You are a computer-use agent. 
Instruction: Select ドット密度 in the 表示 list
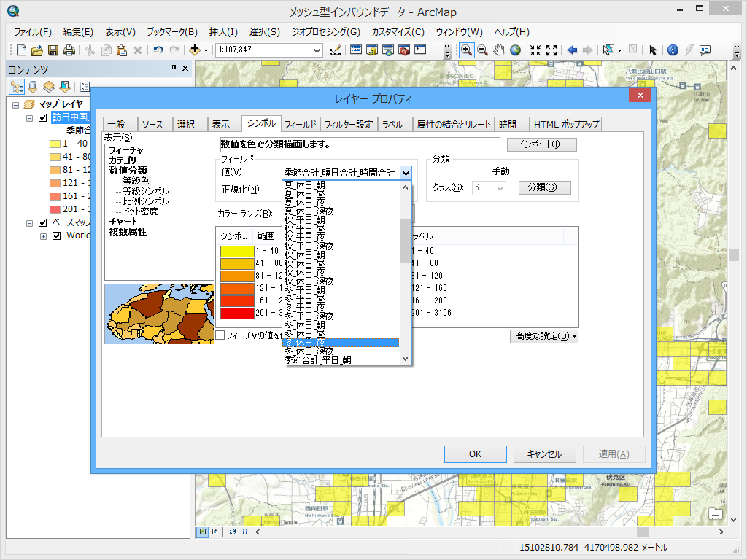(x=140, y=211)
